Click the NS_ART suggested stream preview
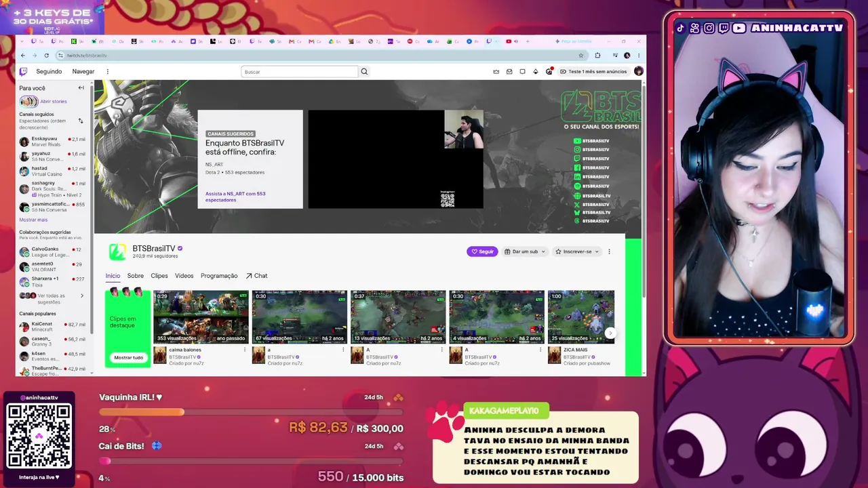 [x=395, y=159]
